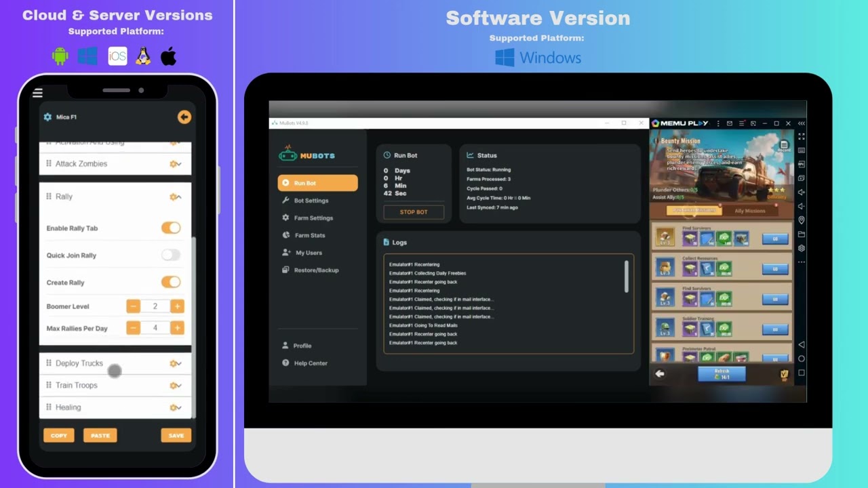Decrease Max Rallies Per Day
Screen dimensions: 868x488
tap(134, 328)
